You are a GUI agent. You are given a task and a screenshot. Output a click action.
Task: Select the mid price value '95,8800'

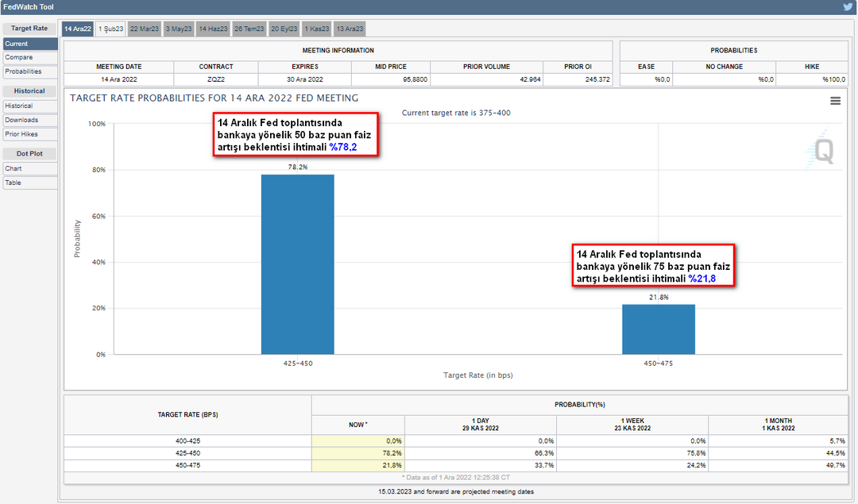click(x=415, y=80)
